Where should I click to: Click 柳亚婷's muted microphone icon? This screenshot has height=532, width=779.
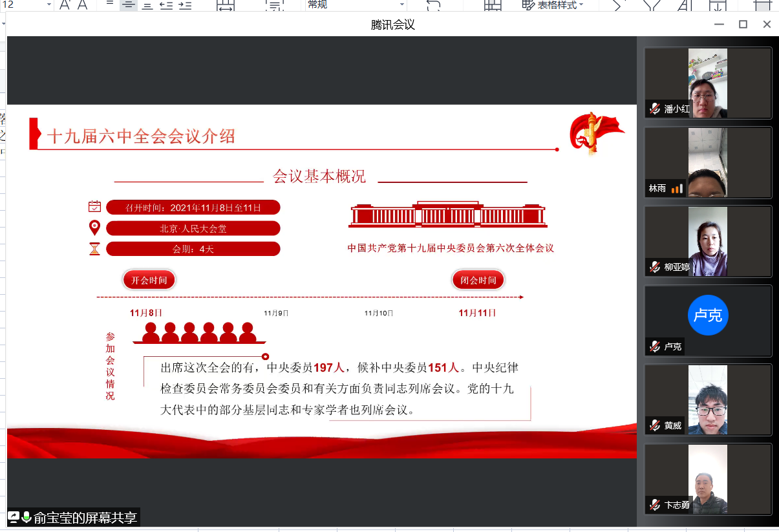click(655, 267)
